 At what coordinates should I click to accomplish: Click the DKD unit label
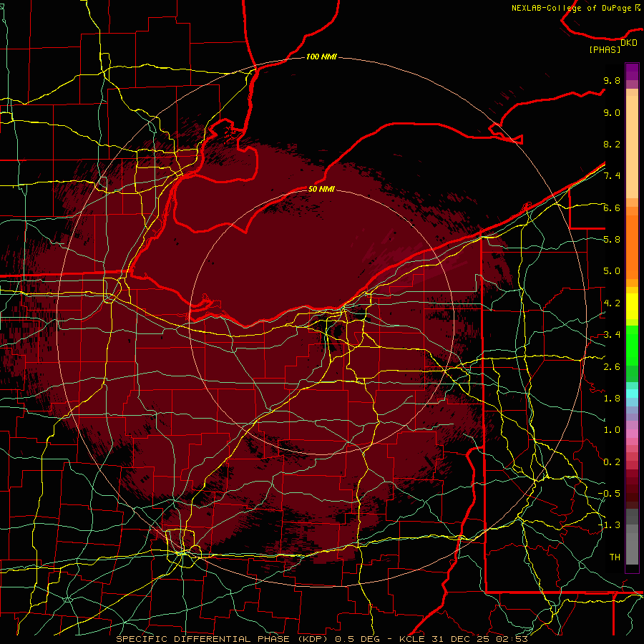click(629, 43)
